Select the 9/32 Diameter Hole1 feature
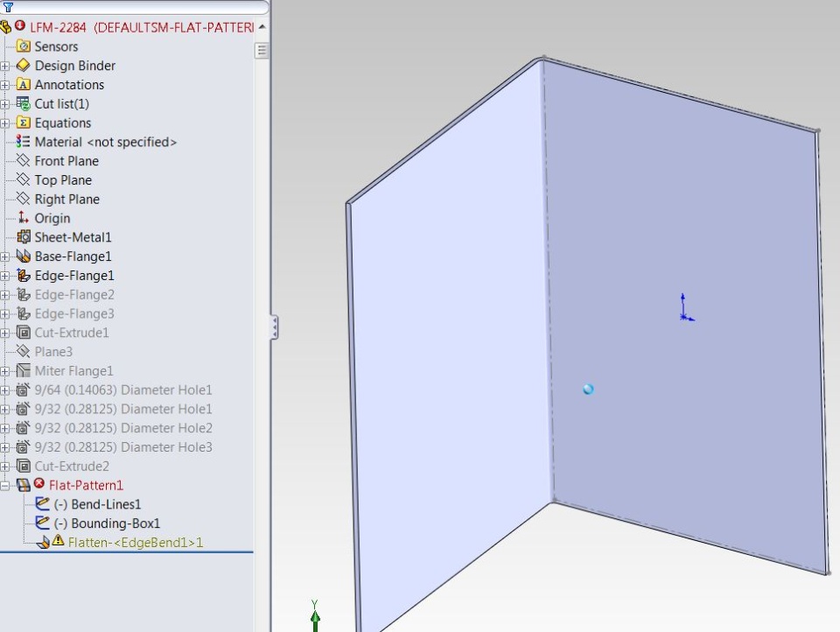Screen dimensions: 840x632 coord(123,409)
